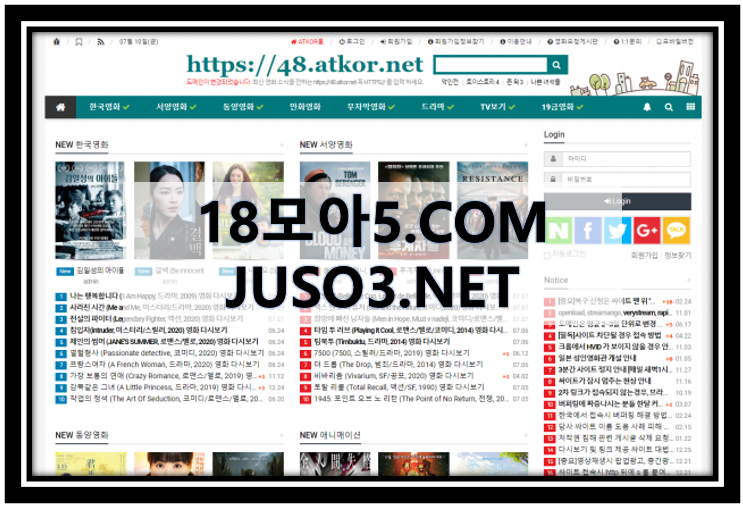Open the RSS feed icon

point(100,42)
